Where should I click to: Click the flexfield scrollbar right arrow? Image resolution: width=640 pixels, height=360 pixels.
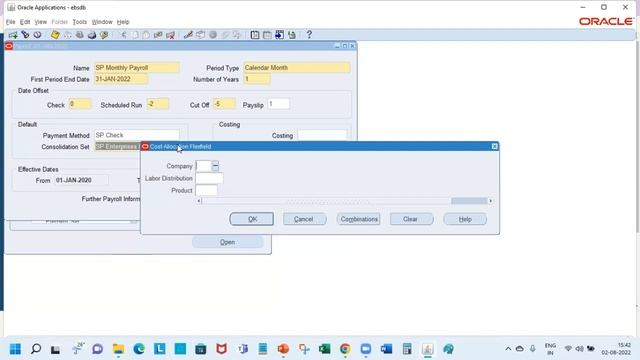click(x=491, y=201)
